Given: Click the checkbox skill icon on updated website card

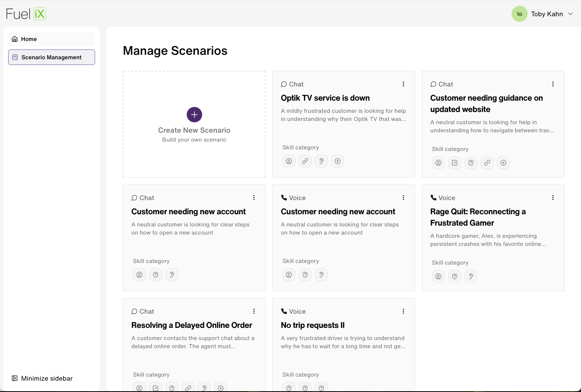Looking at the screenshot, I should 455,163.
